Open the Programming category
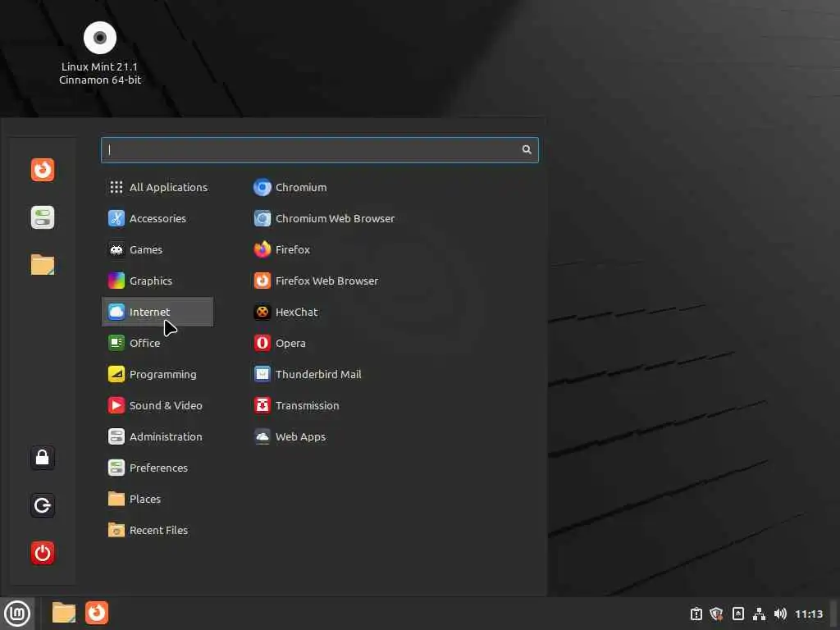The width and height of the screenshot is (840, 630). click(x=157, y=374)
